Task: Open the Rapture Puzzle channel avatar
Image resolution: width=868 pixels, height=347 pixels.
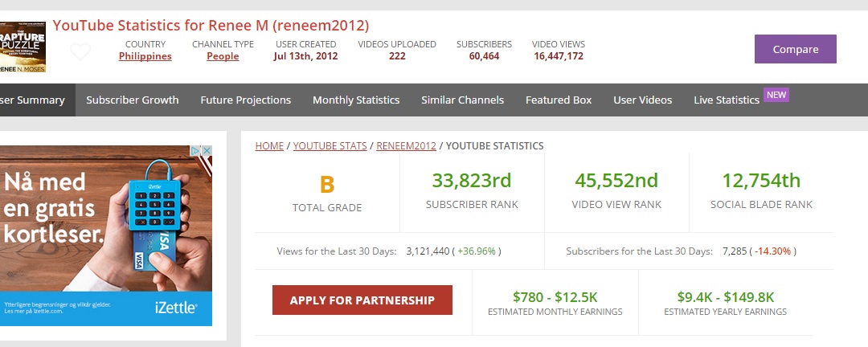Action: [23, 47]
